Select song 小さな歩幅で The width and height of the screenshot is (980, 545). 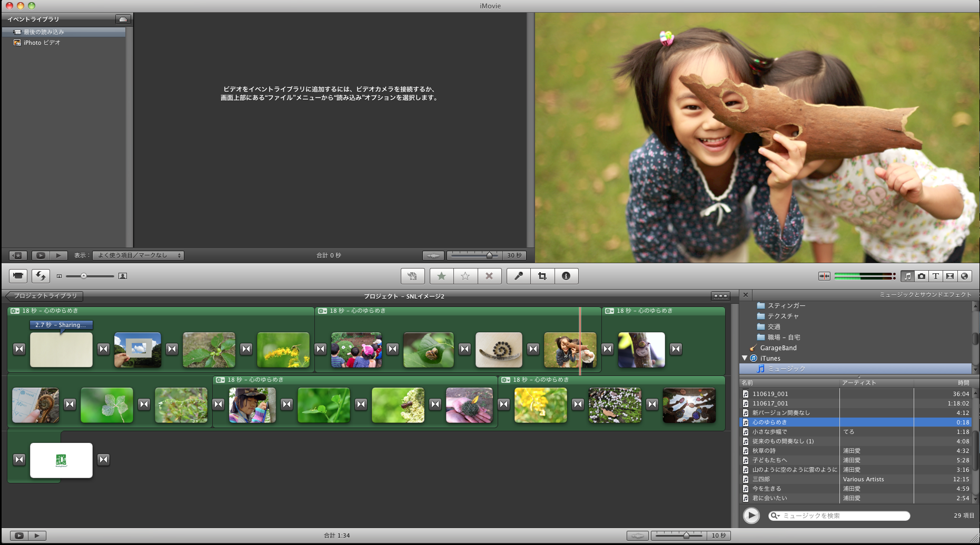(x=855, y=432)
